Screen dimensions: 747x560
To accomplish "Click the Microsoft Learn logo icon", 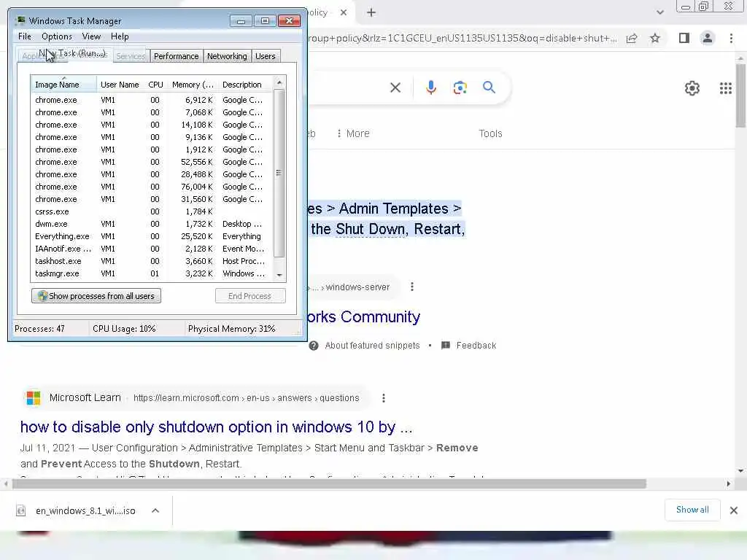I will (34, 398).
